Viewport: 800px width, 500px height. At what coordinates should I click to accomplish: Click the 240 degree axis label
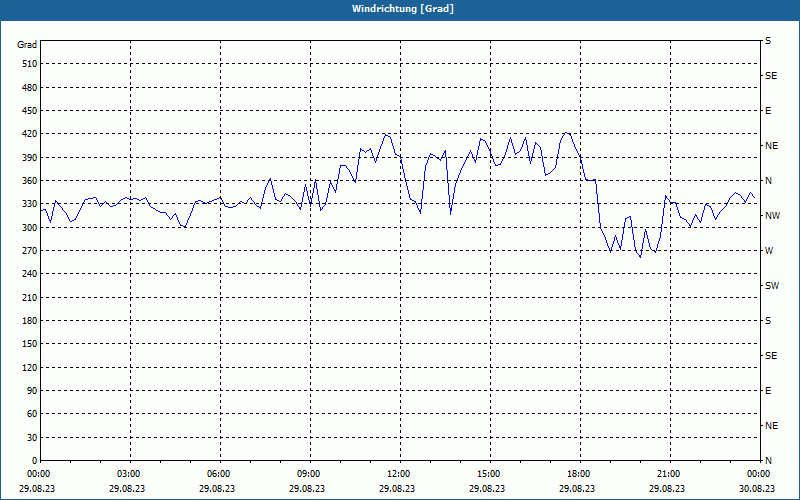pos(30,274)
